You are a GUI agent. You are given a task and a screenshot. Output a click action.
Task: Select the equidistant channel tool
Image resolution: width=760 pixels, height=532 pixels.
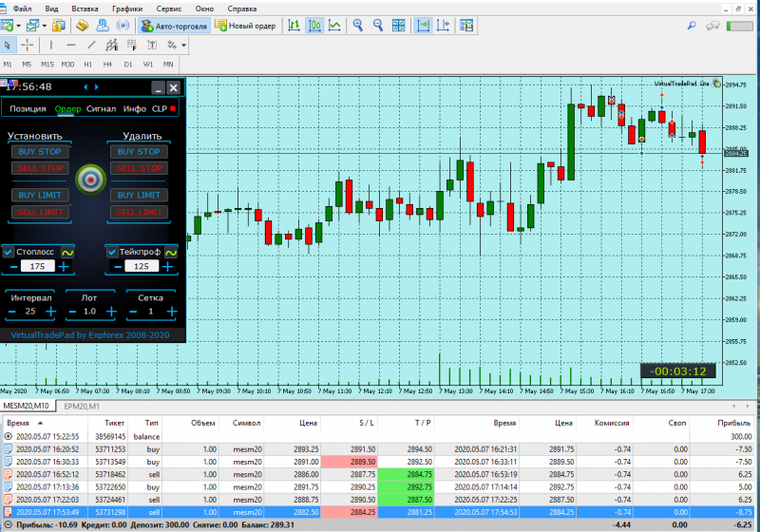tap(111, 45)
